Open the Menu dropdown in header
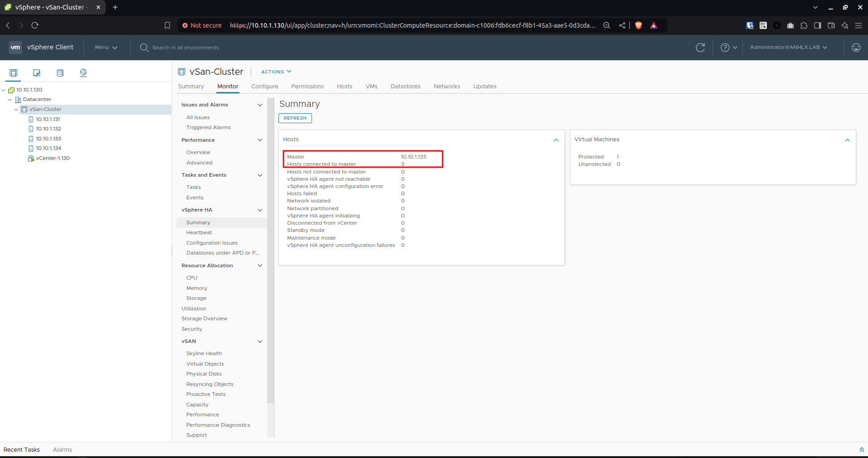The width and height of the screenshot is (868, 458). 106,47
